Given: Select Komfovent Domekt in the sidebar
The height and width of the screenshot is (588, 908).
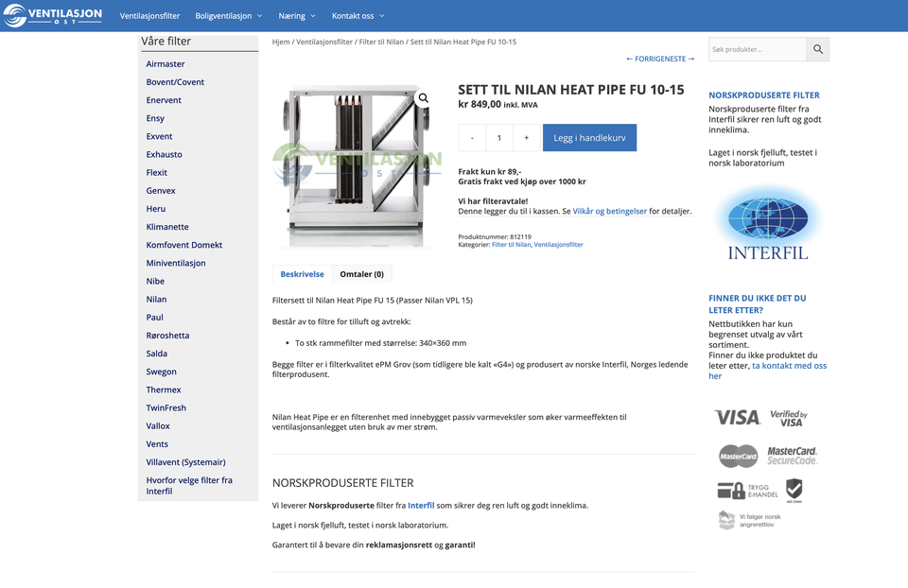Looking at the screenshot, I should point(184,245).
